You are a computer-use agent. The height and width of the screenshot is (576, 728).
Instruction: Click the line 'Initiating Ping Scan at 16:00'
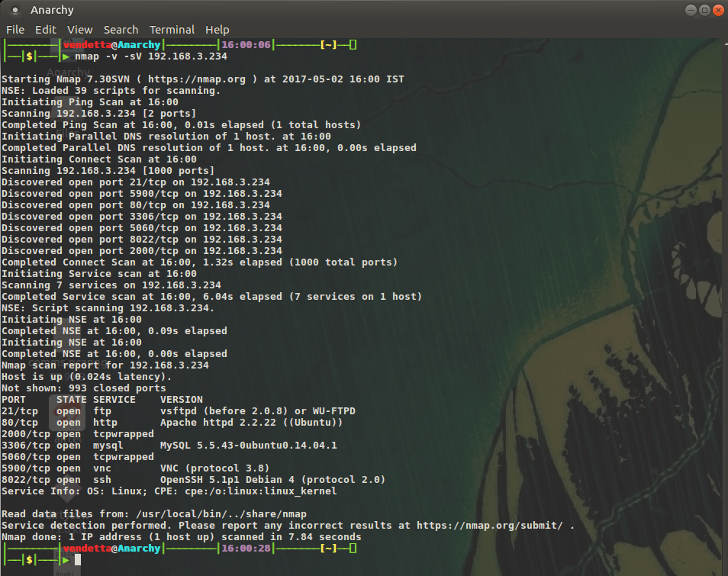tap(90, 102)
